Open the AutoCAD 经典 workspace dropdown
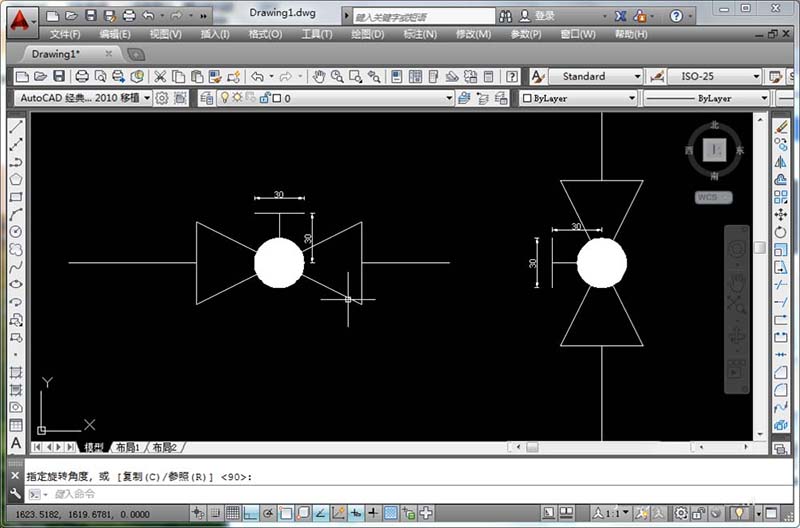The height and width of the screenshot is (528, 800). click(83, 98)
